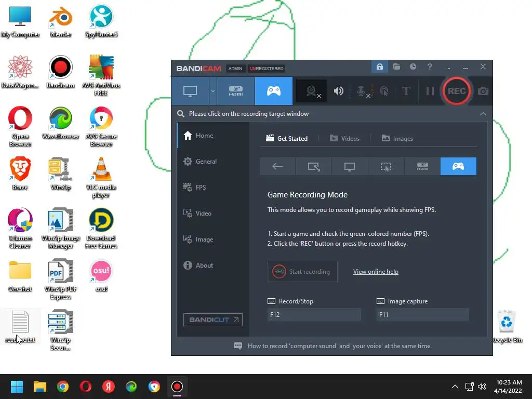The width and height of the screenshot is (532, 399).
Task: Show hidden tray icons chevron
Action: point(455,387)
